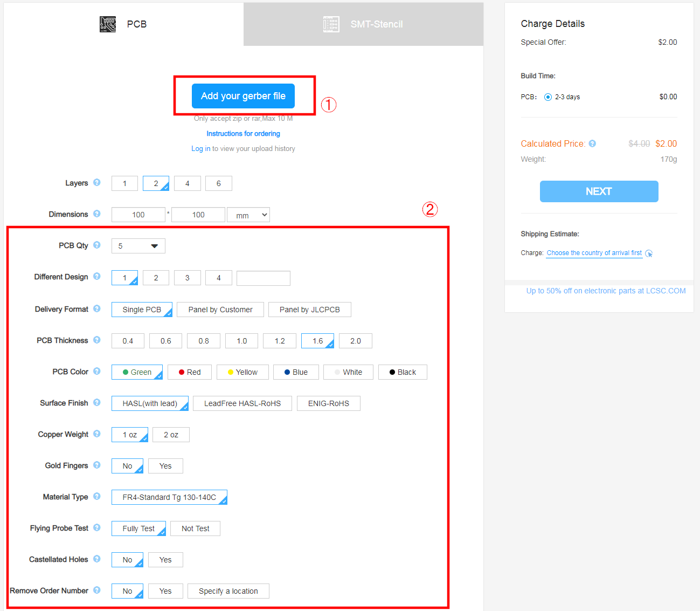
Task: Click the help icon next to PCB Thickness
Action: coord(97,340)
